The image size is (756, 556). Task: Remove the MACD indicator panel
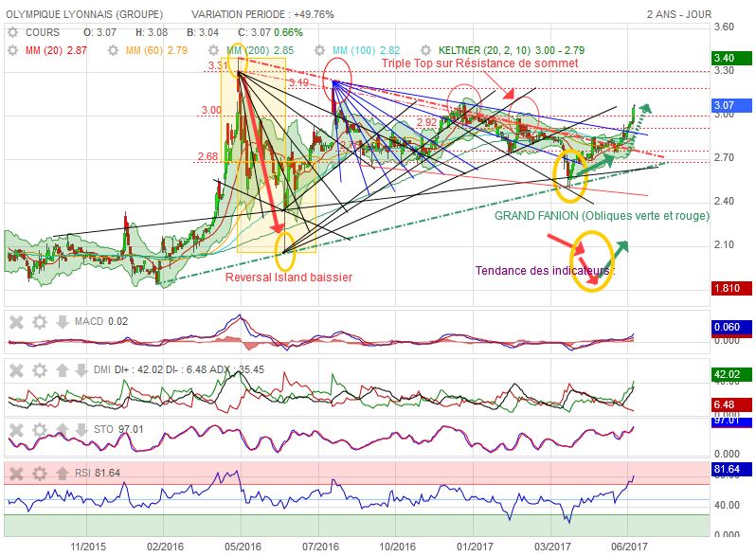tap(16, 322)
